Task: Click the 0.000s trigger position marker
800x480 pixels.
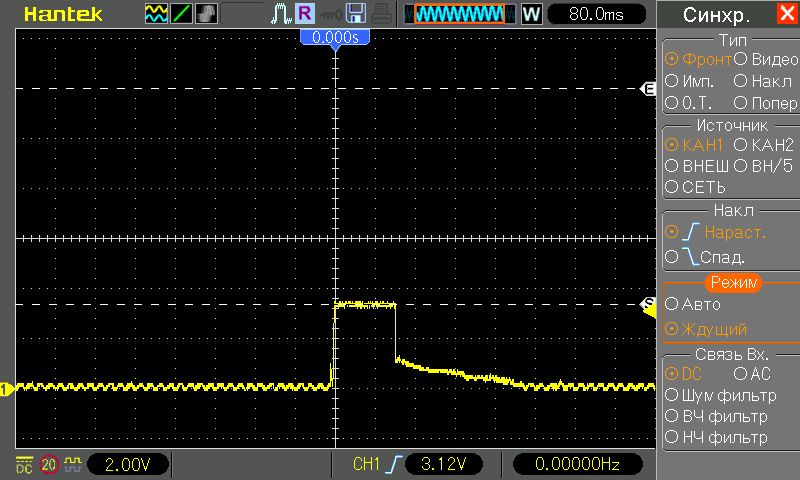Action: [336, 36]
